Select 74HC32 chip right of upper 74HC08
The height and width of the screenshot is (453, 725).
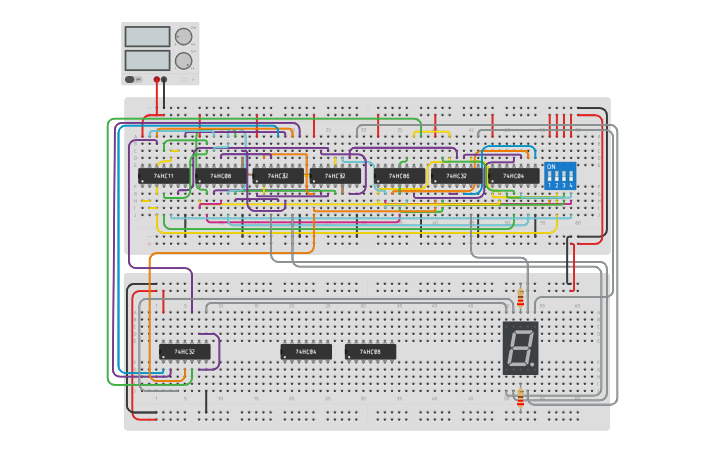[x=278, y=176]
